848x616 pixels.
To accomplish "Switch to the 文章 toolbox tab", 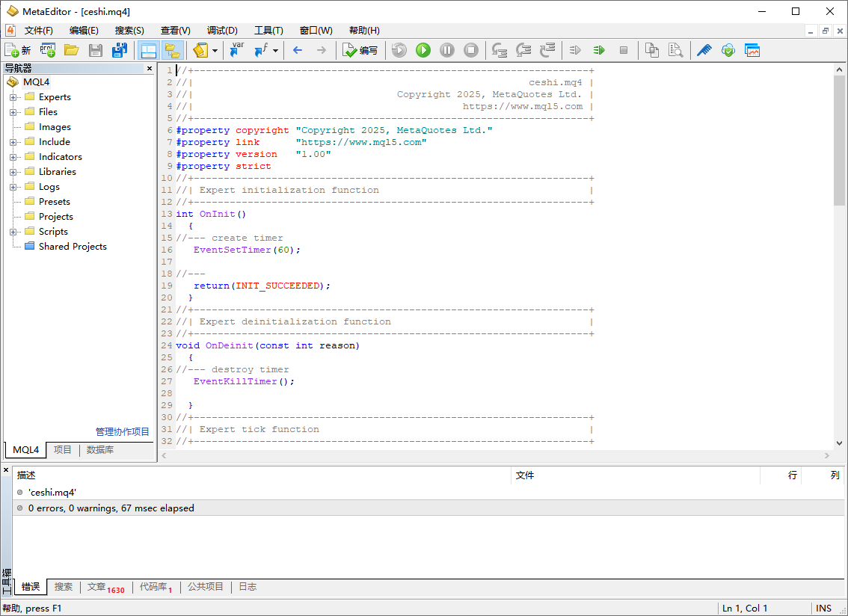I will click(105, 587).
